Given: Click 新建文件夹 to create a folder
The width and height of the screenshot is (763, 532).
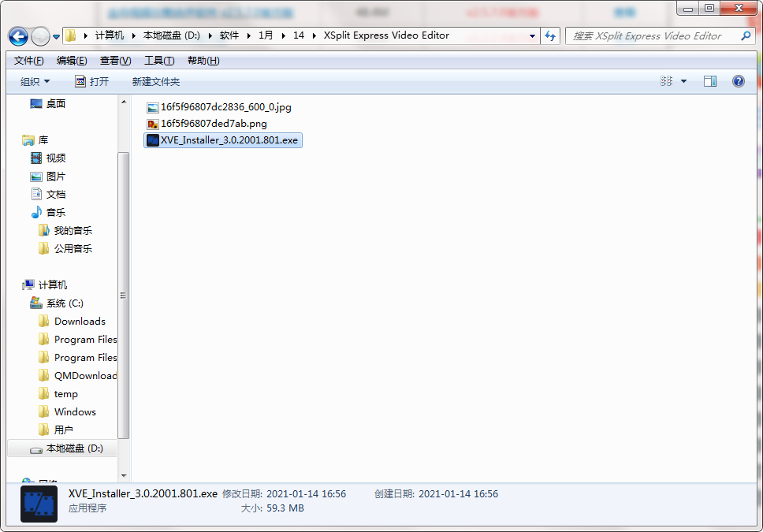Looking at the screenshot, I should 156,82.
